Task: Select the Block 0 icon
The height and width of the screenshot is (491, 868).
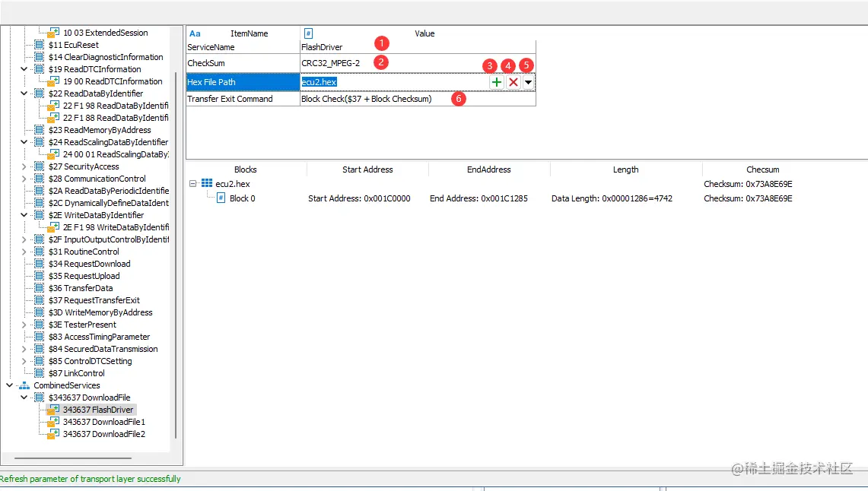Action: point(221,198)
